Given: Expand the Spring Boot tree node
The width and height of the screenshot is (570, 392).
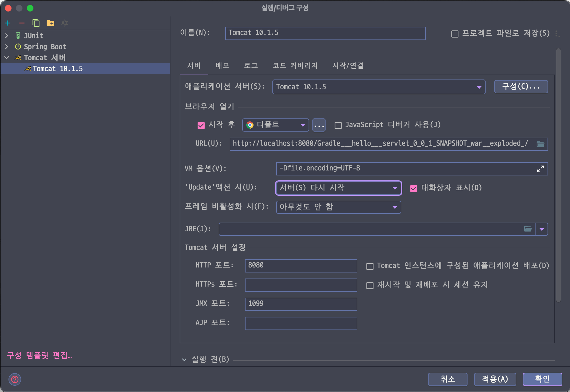Looking at the screenshot, I should click(x=7, y=47).
